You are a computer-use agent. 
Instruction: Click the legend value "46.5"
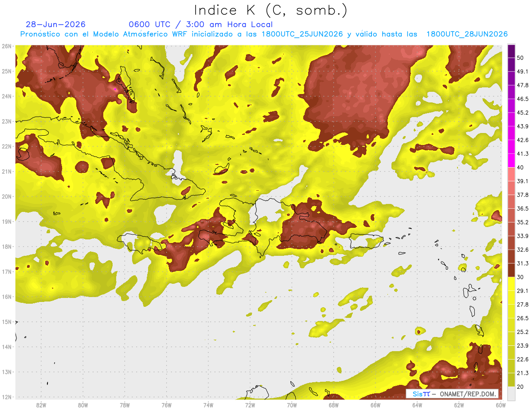pyautogui.click(x=523, y=99)
